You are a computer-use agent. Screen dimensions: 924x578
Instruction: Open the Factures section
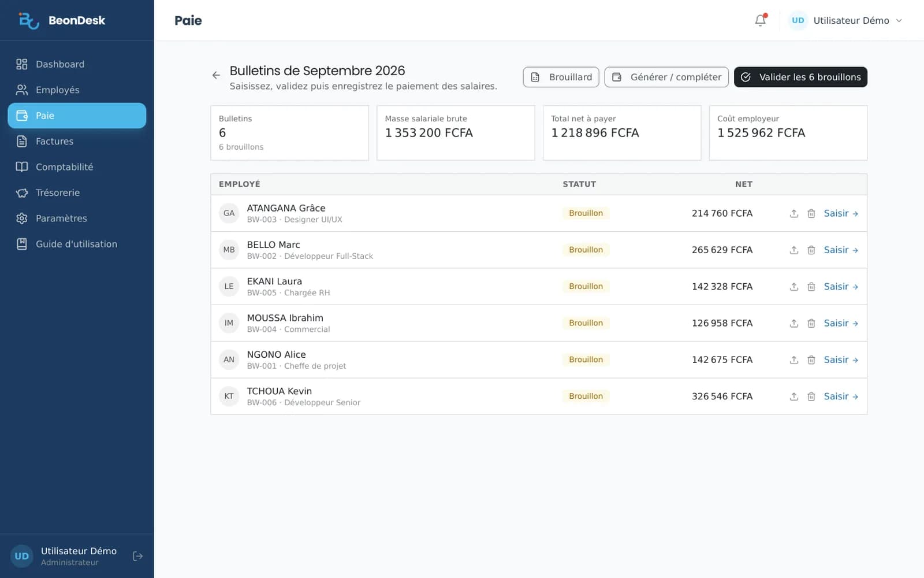pos(77,141)
